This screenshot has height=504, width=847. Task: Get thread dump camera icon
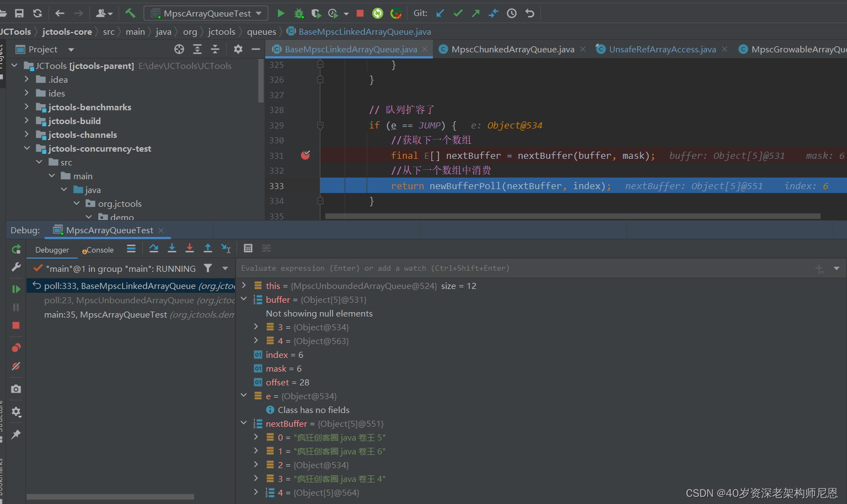click(16, 389)
